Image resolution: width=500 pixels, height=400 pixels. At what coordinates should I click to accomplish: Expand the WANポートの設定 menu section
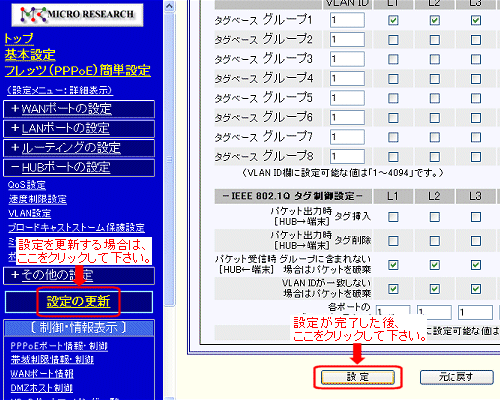79,109
